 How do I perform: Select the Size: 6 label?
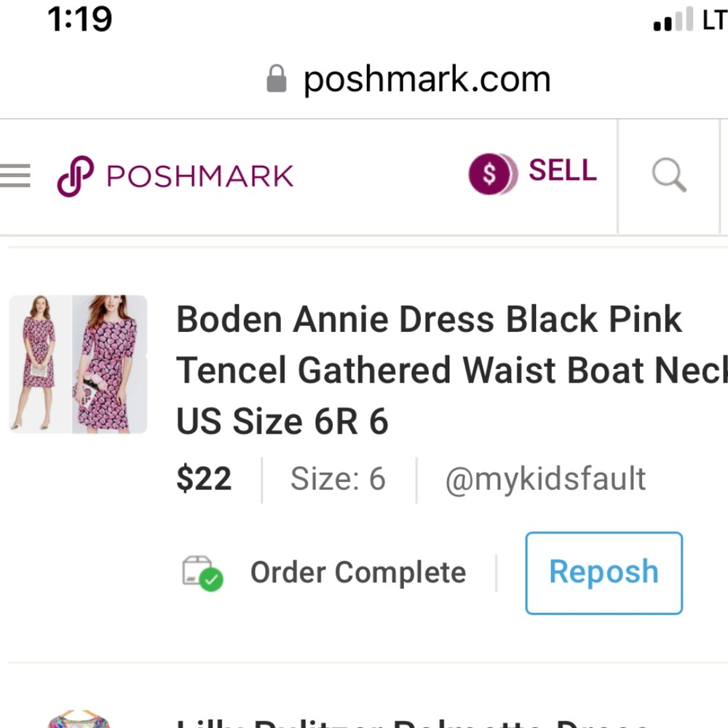338,478
